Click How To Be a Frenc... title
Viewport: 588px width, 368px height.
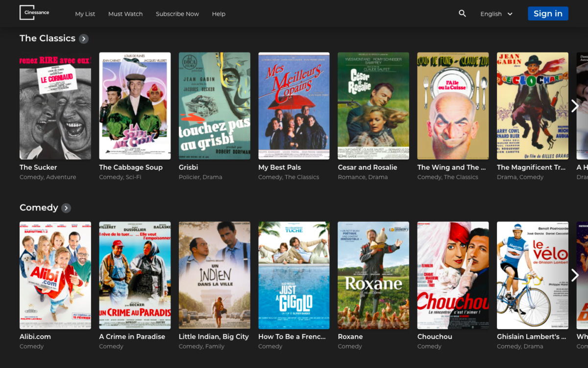click(x=292, y=337)
